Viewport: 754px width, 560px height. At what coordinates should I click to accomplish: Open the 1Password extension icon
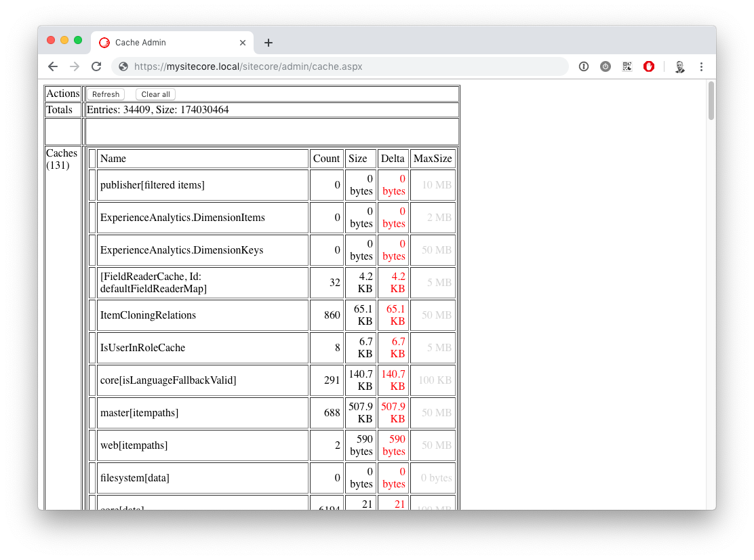tap(583, 66)
